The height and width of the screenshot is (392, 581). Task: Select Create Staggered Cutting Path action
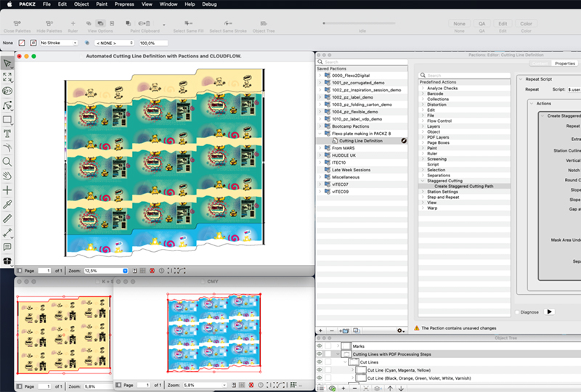pos(464,187)
